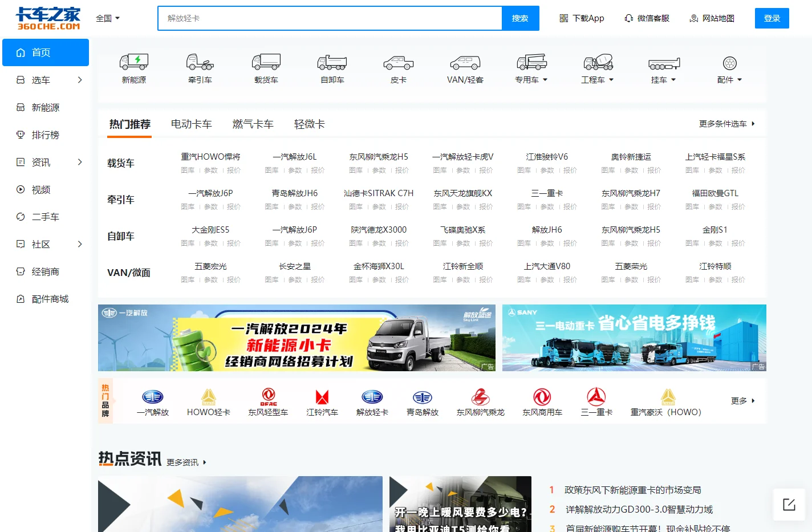Select the 挂车 trailer icon

tap(664, 63)
